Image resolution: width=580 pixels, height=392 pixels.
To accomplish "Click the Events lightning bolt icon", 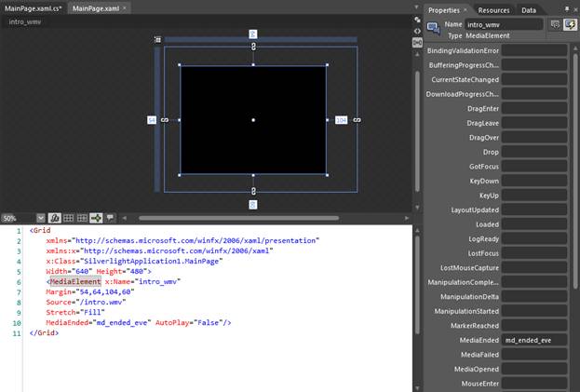I will coord(570,25).
